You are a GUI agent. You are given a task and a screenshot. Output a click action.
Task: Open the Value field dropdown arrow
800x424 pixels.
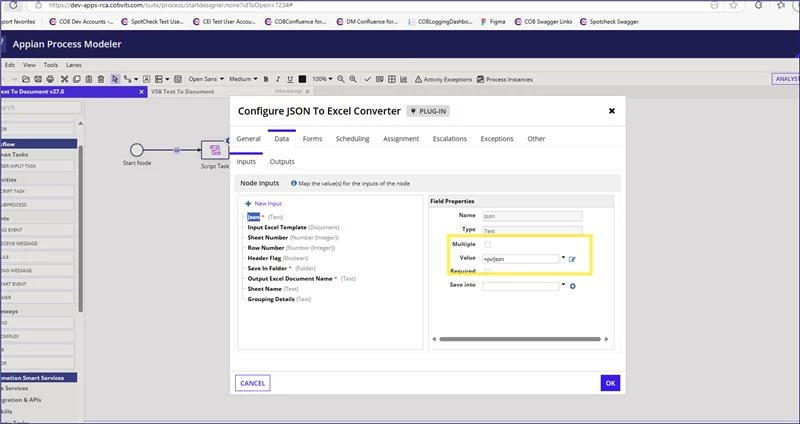pyautogui.click(x=563, y=258)
